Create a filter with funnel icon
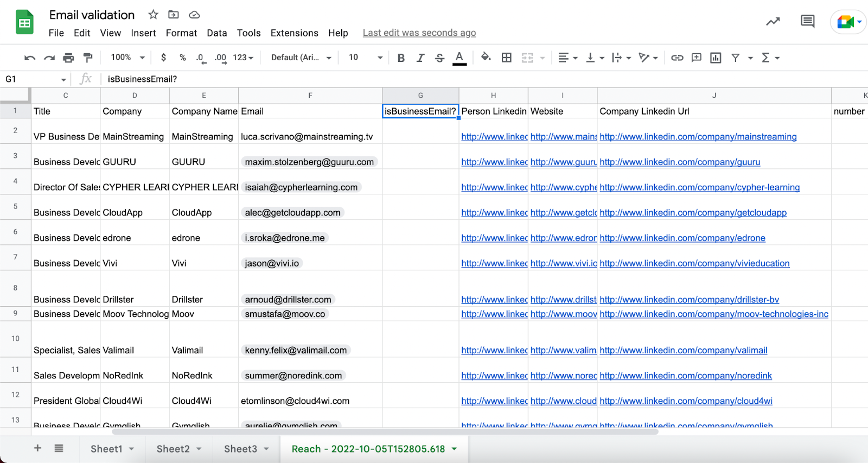 point(736,58)
